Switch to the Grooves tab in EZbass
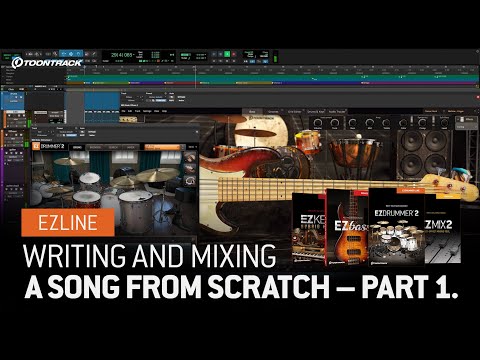 click(x=273, y=112)
